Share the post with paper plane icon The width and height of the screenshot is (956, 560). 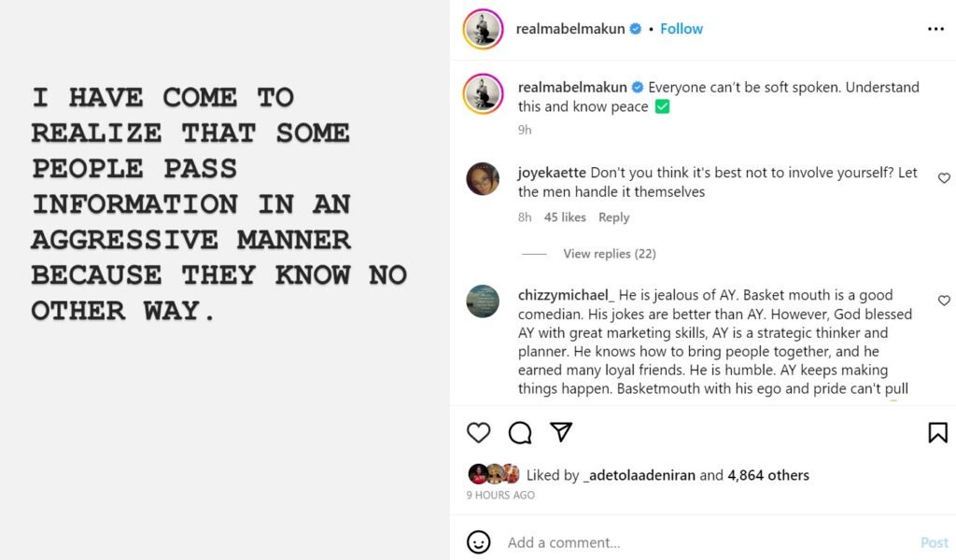561,432
